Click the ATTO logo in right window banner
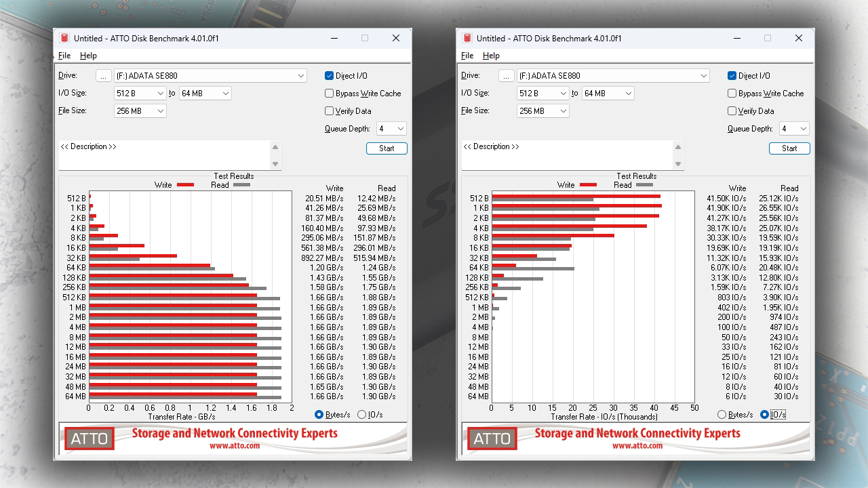This screenshot has width=868, height=488. 492,439
